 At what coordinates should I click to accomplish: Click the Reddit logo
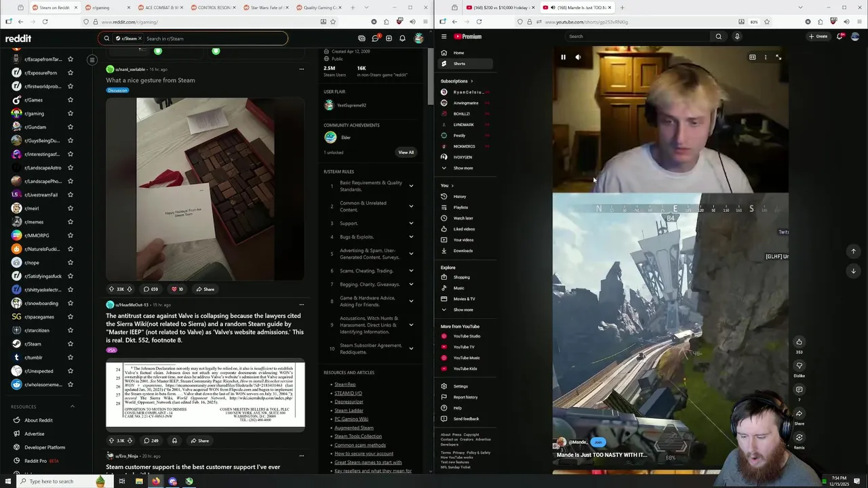pos(18,39)
